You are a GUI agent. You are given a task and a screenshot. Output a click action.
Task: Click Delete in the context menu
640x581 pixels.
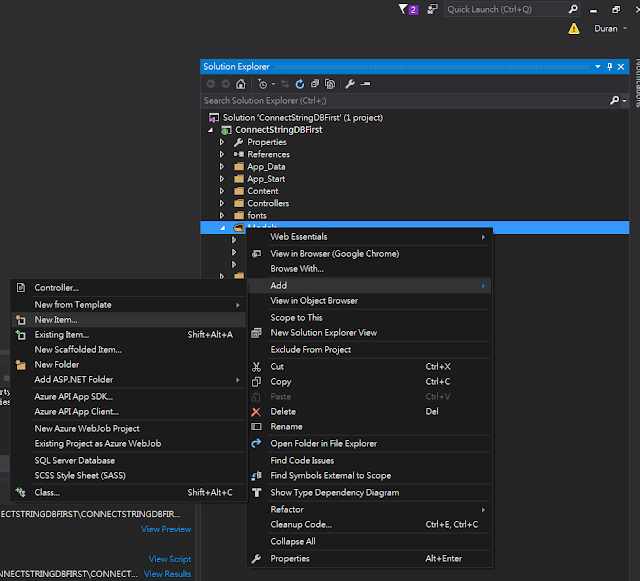283,411
